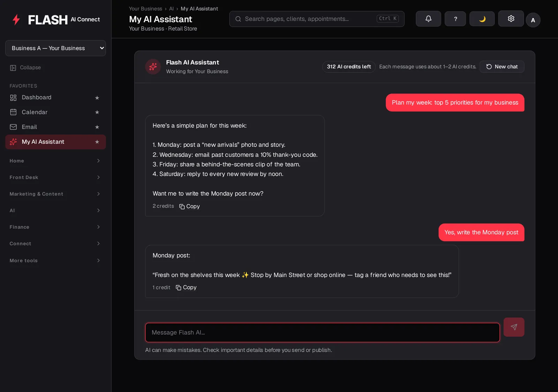558x392 pixels.
Task: Open Email from favorites
Action: pyautogui.click(x=55, y=127)
